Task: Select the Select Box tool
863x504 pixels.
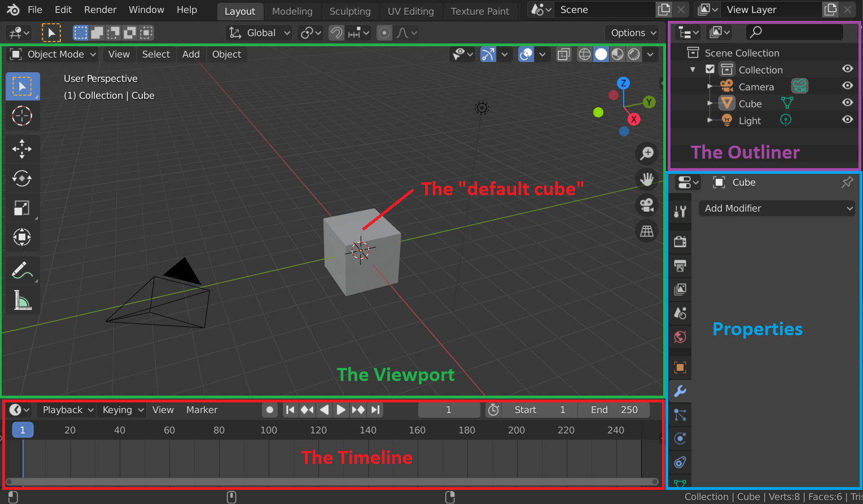Action: [x=23, y=86]
